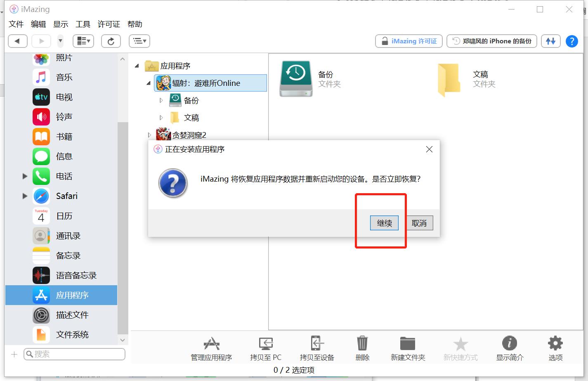The image size is (588, 381).
Task: Click the iMazing 许可证 button
Action: coord(408,41)
